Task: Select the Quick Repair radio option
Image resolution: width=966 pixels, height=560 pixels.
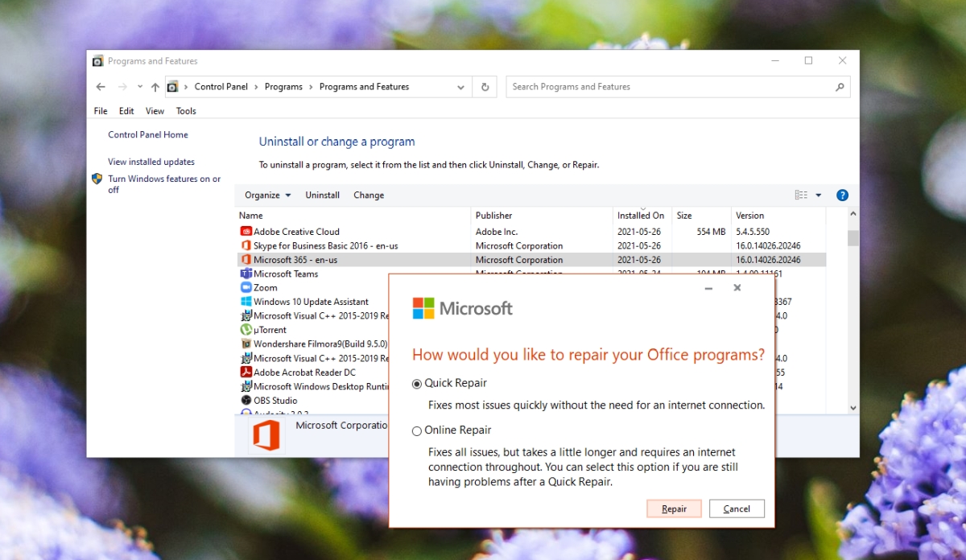Action: [x=417, y=384]
